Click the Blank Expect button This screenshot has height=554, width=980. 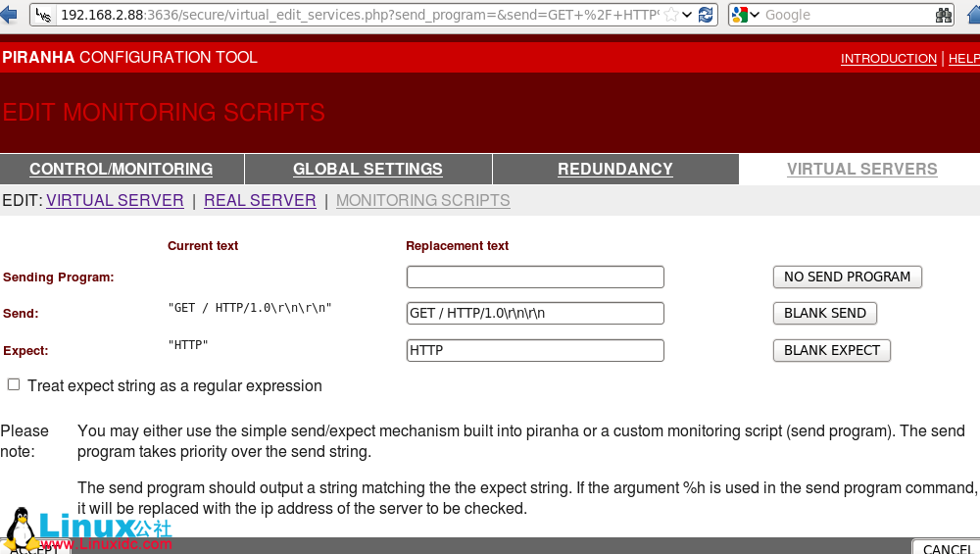coord(831,350)
